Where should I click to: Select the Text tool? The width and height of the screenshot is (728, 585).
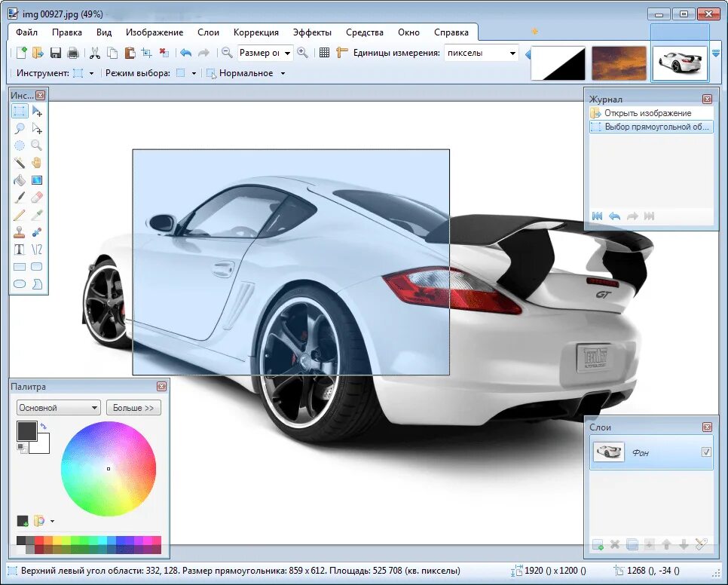[20, 250]
